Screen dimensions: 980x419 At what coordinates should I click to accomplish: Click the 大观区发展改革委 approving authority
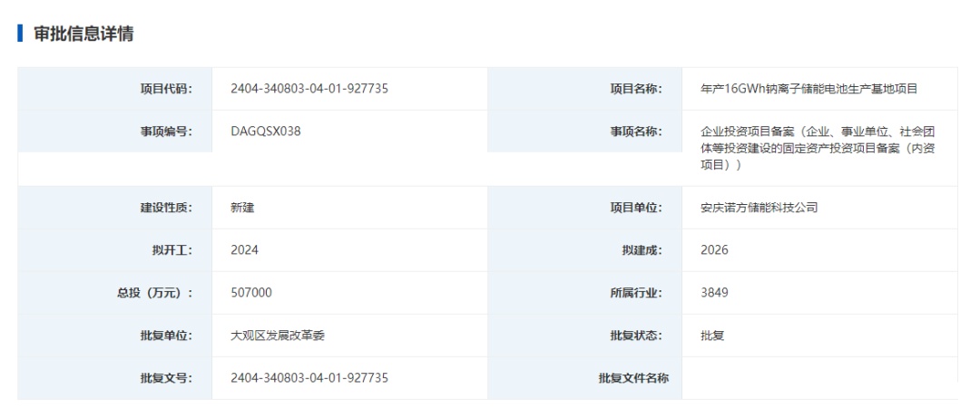[x=278, y=336]
